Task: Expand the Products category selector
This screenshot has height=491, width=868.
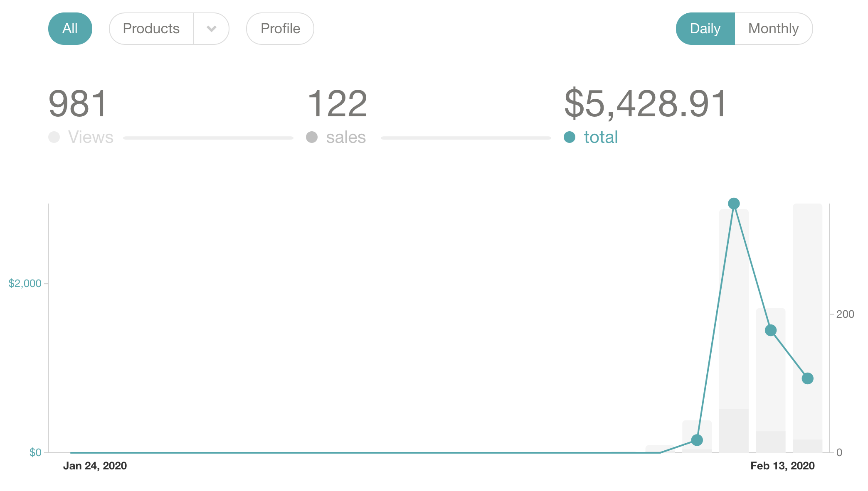Action: 212,29
